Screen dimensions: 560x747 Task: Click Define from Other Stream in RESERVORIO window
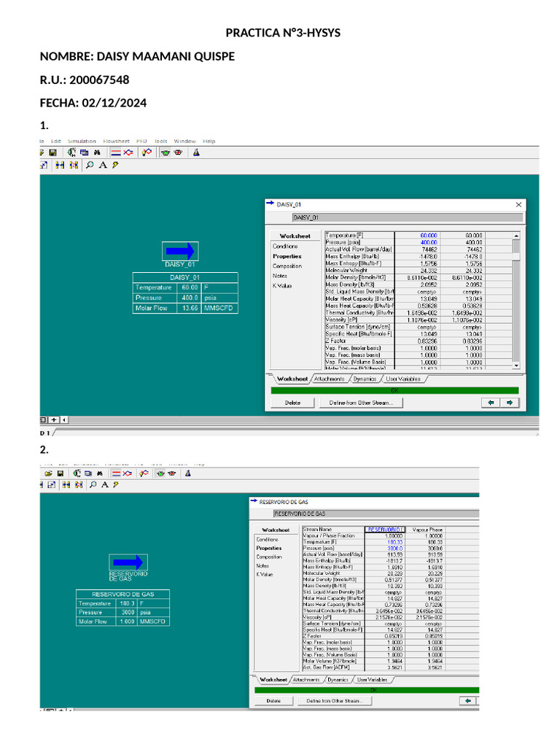point(334,701)
